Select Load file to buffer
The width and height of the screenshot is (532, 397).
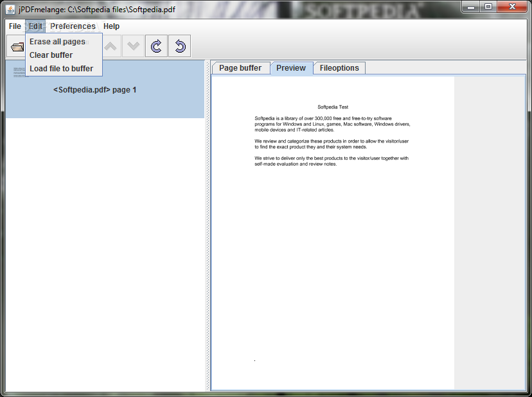click(x=64, y=69)
